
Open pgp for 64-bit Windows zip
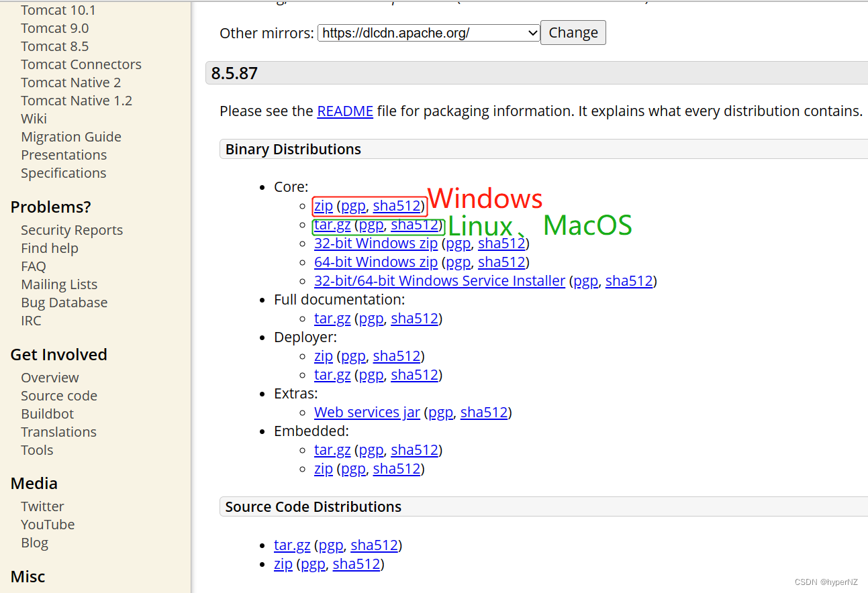[x=459, y=262]
